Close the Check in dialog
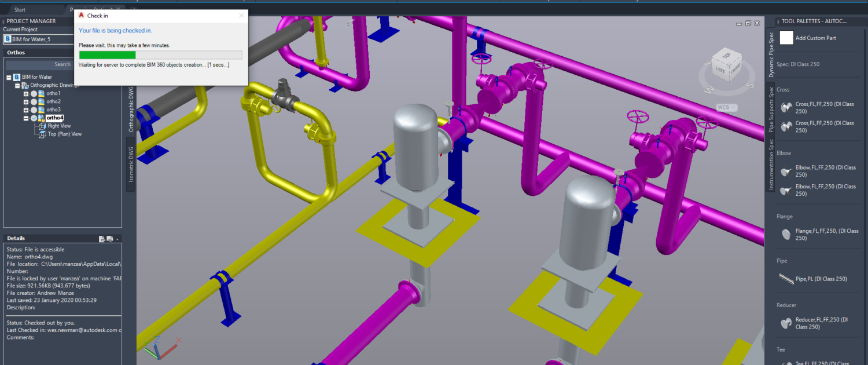 tap(242, 16)
